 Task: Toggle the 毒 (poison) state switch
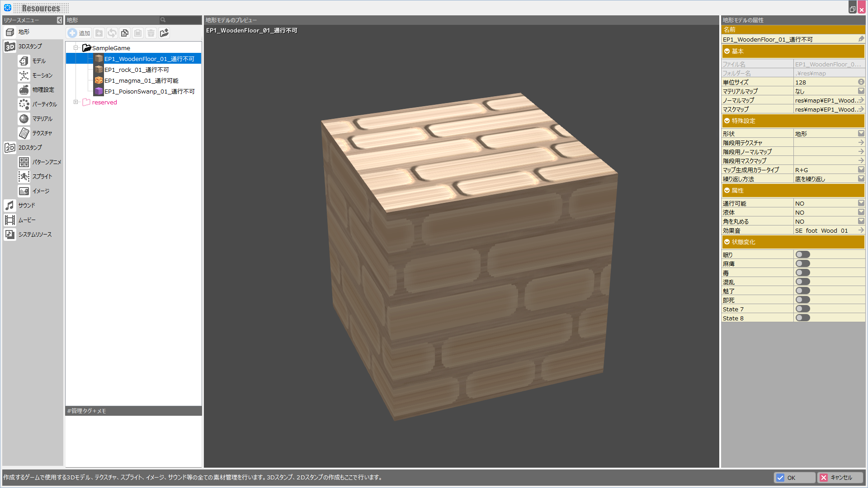click(x=802, y=273)
